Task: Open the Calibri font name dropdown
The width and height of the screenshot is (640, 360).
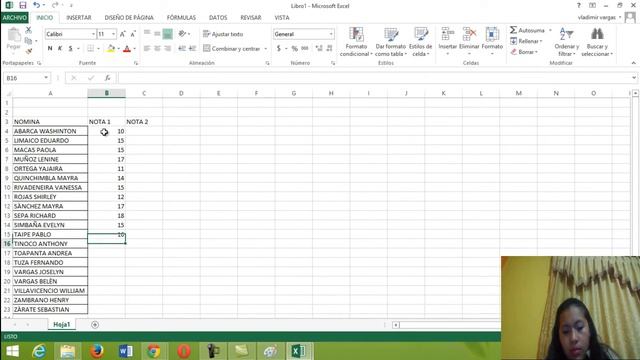Action: (93, 34)
